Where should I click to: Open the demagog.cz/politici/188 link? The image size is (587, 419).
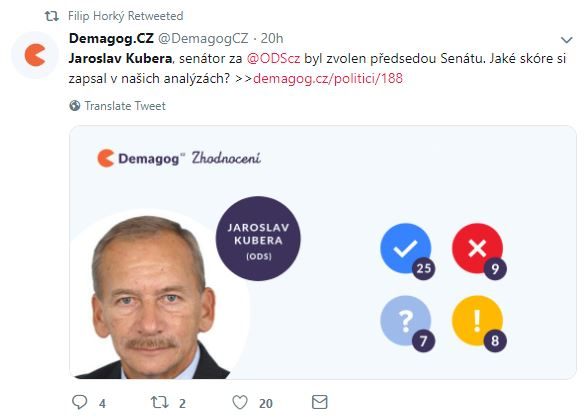328,78
